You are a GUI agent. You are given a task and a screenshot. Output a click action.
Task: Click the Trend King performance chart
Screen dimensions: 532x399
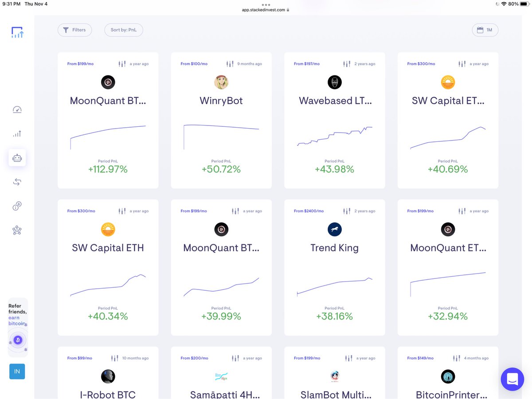pos(335,286)
